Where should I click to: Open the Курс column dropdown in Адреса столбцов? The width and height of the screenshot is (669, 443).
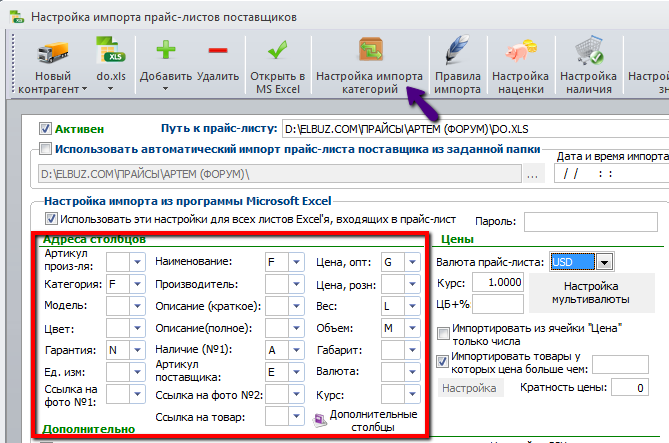412,394
